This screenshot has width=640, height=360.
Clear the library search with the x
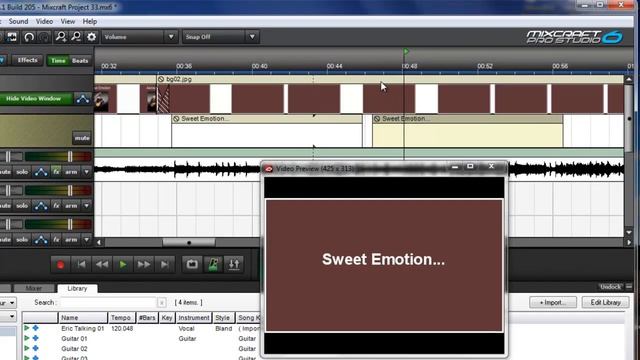coord(162,303)
